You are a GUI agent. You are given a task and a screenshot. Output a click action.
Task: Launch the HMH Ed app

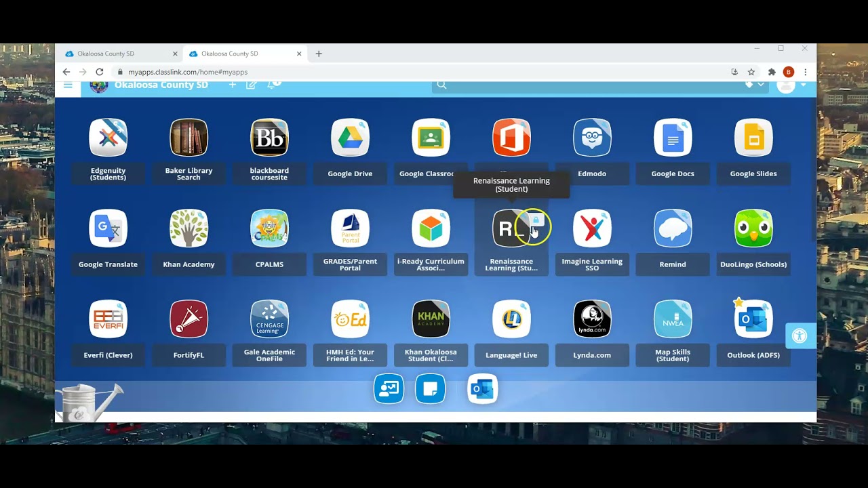coord(350,319)
